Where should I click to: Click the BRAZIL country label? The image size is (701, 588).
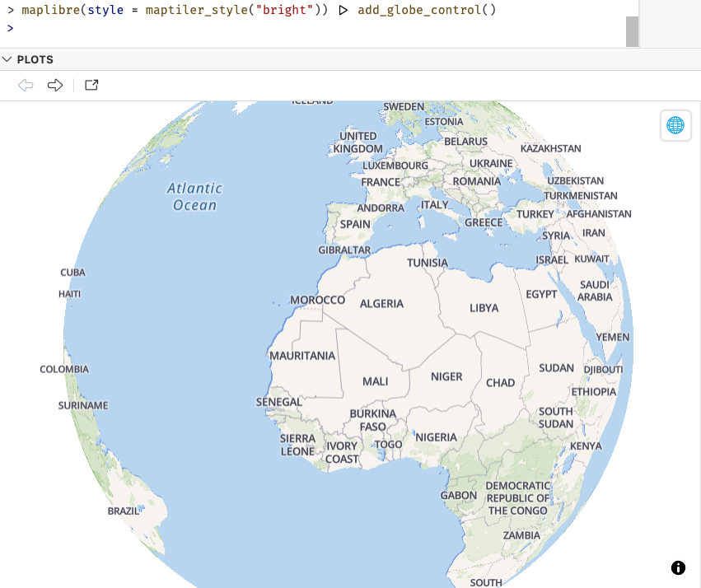pos(124,511)
